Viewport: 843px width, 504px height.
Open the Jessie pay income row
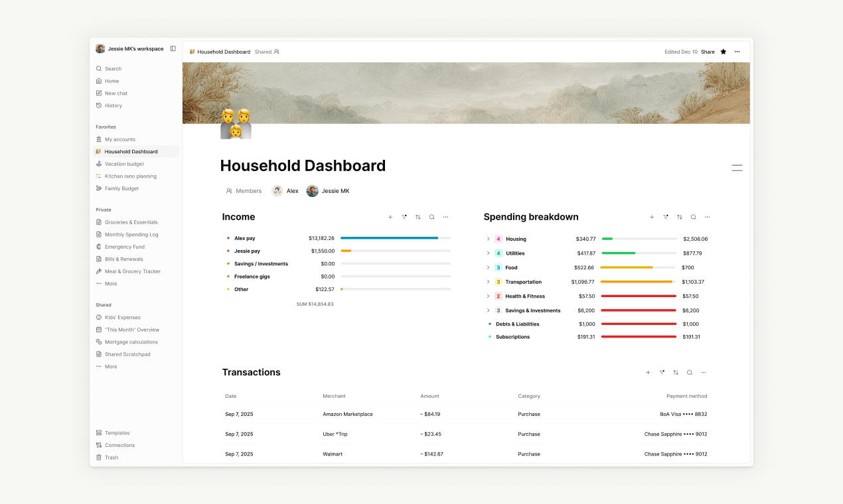point(339,251)
